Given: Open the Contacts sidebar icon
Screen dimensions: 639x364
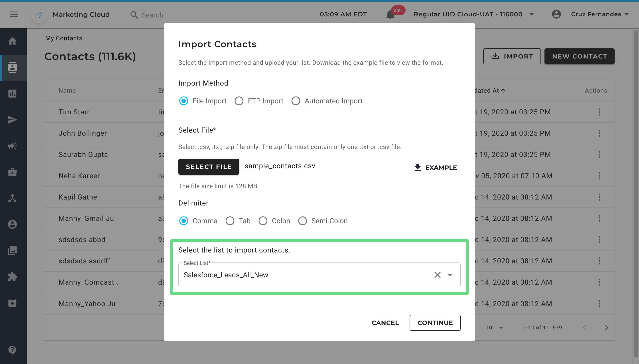Looking at the screenshot, I should (x=12, y=67).
